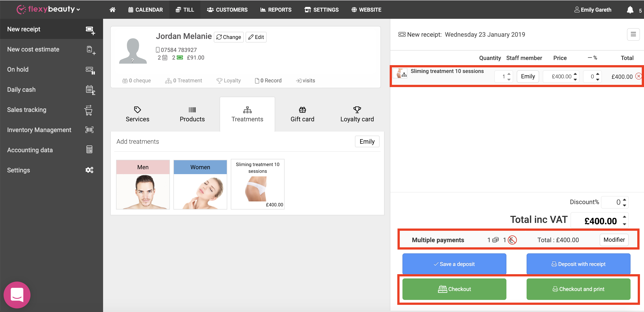This screenshot has width=644, height=312.
Task: Click the Accounting data calculator icon
Action: coord(89,150)
